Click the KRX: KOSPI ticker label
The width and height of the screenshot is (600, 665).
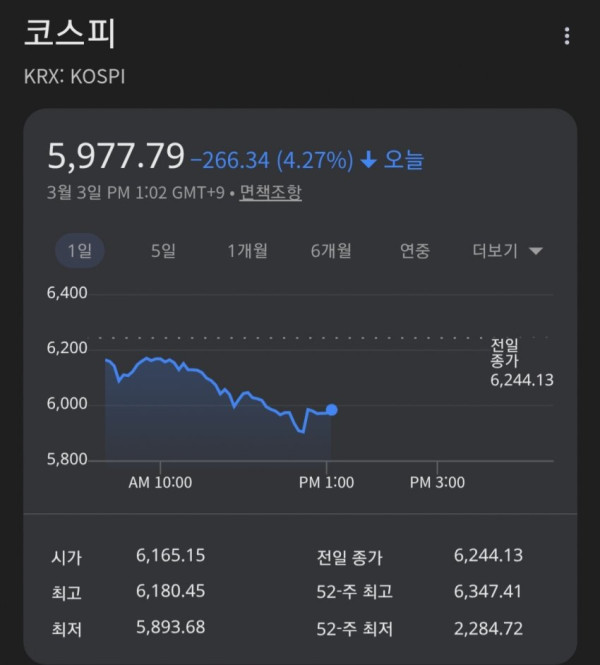pyautogui.click(x=74, y=77)
